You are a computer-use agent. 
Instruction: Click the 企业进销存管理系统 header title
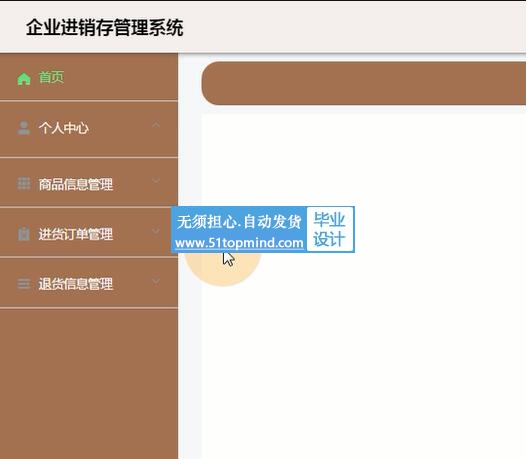105,28
